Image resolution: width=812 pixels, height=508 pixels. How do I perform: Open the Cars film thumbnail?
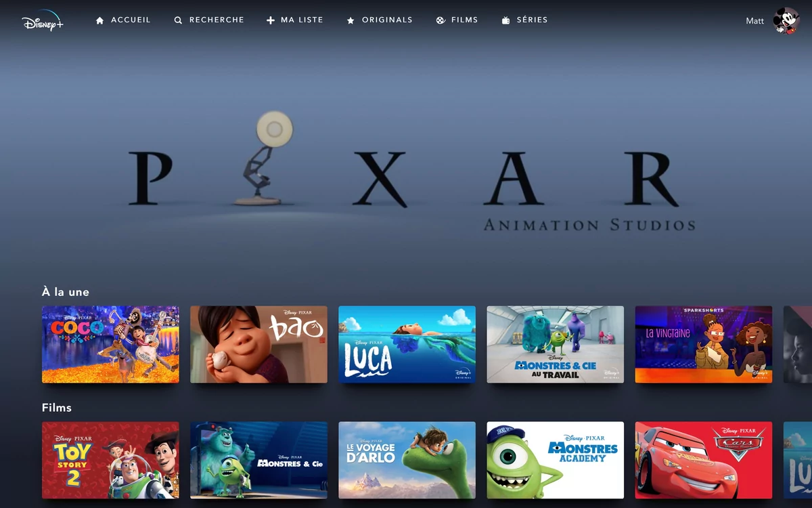(x=703, y=461)
